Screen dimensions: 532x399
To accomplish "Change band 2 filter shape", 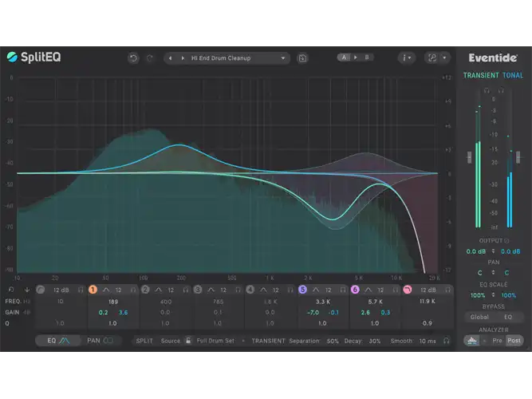I will click(x=159, y=290).
